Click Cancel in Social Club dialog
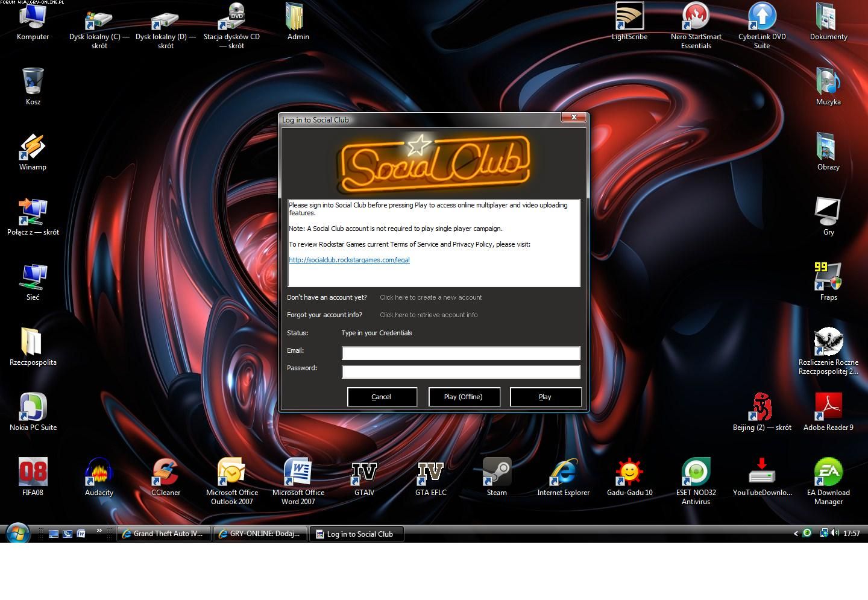The image size is (868, 600). tap(382, 397)
